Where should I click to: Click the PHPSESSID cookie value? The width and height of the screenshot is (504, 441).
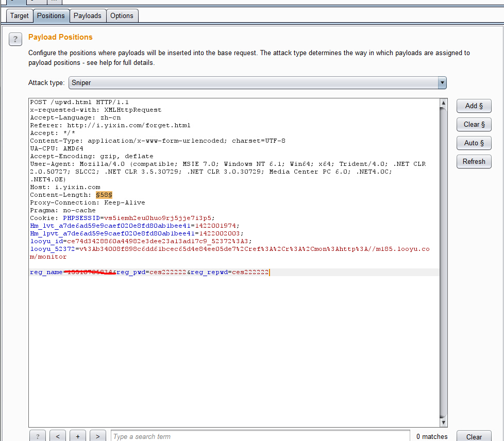(x=158, y=218)
